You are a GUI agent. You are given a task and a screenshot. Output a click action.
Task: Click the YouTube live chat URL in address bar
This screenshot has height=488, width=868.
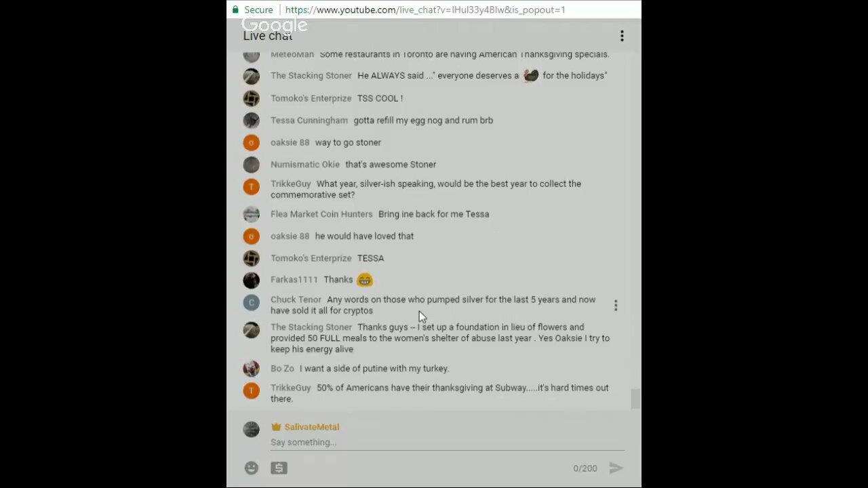(x=425, y=9)
